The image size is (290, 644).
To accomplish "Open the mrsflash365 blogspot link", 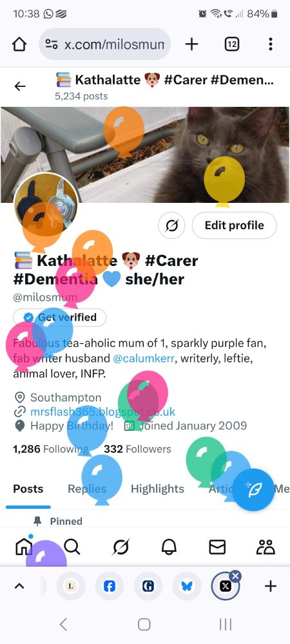I will click(x=102, y=412).
